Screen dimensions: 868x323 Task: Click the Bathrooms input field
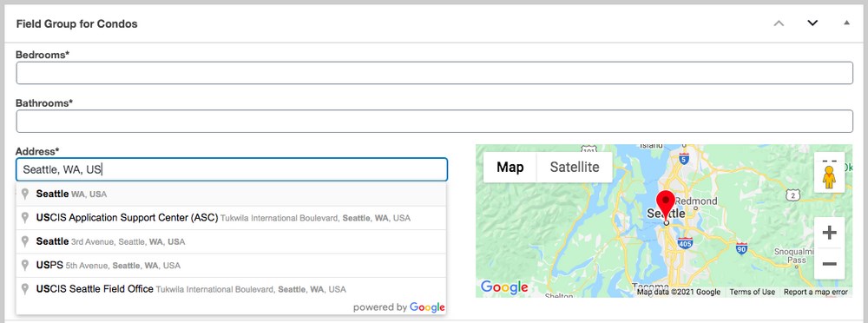pos(434,122)
